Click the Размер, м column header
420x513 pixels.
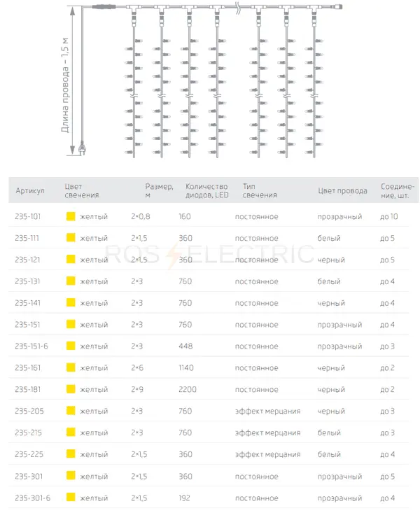tap(159, 191)
